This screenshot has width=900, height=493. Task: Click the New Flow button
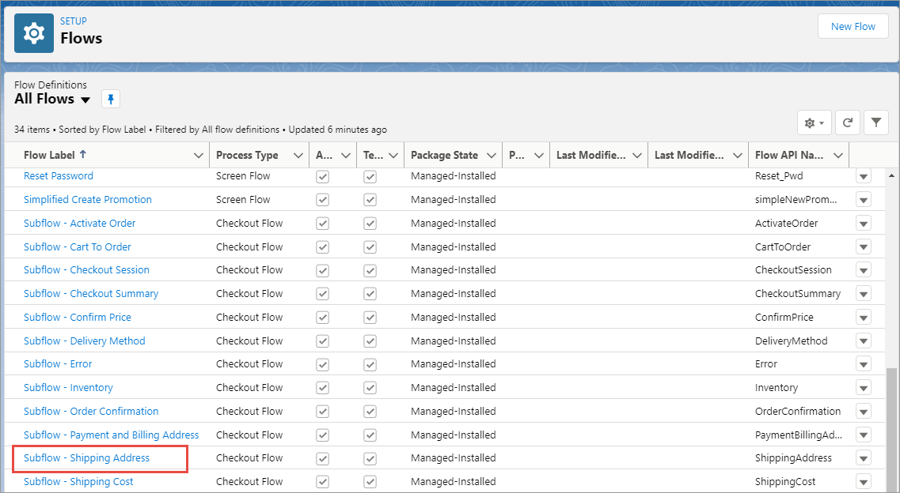point(852,27)
